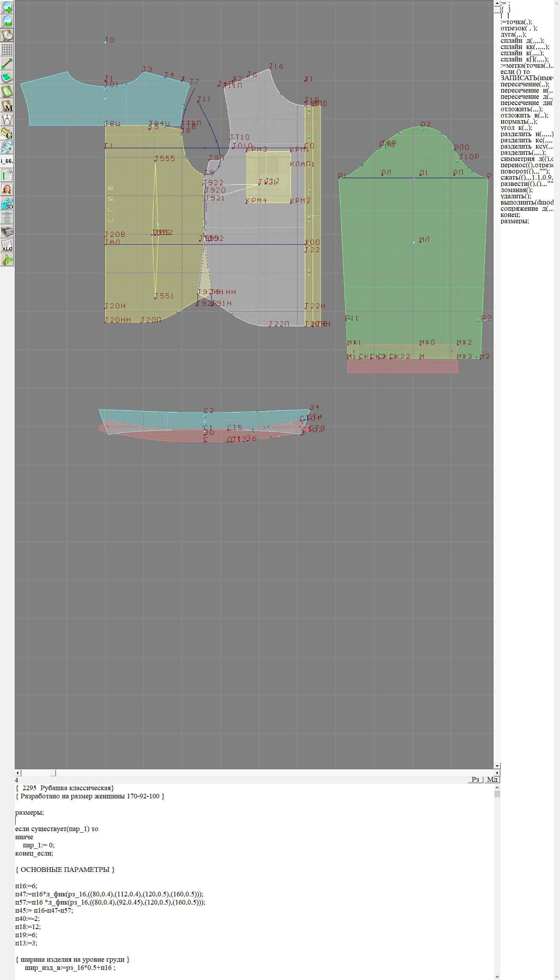Click the zoom out magnifier icon
This screenshot has width=560, height=980.
(7, 21)
